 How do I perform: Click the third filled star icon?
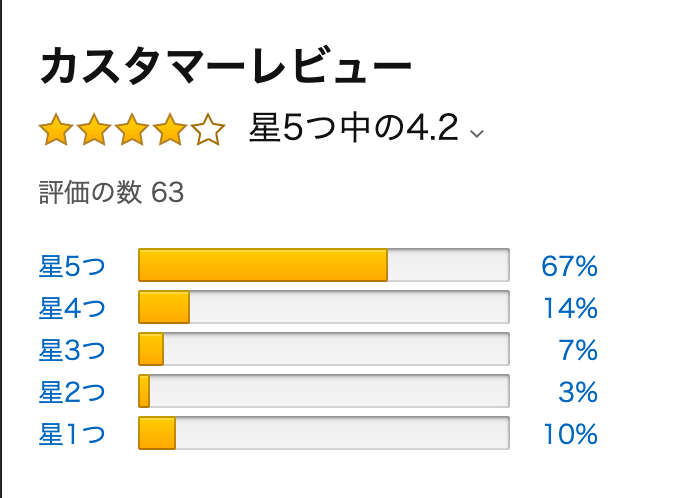coord(132,129)
